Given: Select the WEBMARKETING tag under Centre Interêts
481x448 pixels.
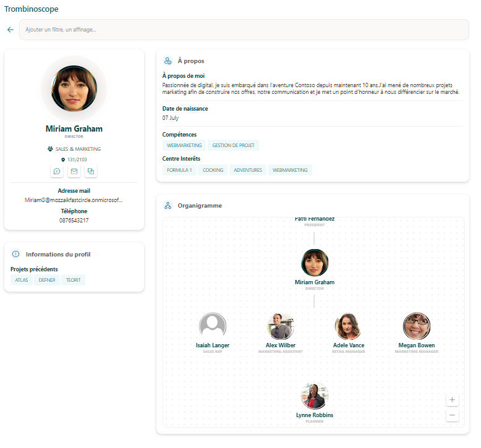Looking at the screenshot, I should tap(290, 170).
